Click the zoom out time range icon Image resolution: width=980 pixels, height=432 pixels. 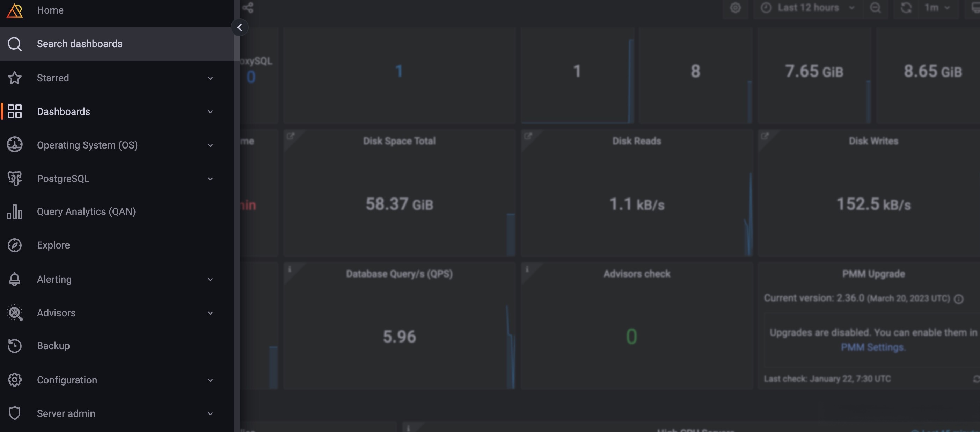point(875,8)
